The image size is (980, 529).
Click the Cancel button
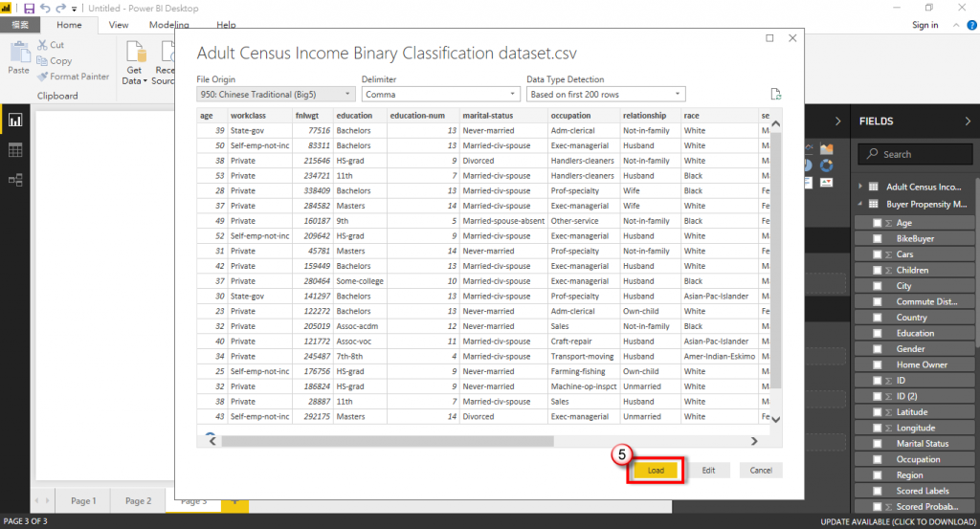click(761, 471)
